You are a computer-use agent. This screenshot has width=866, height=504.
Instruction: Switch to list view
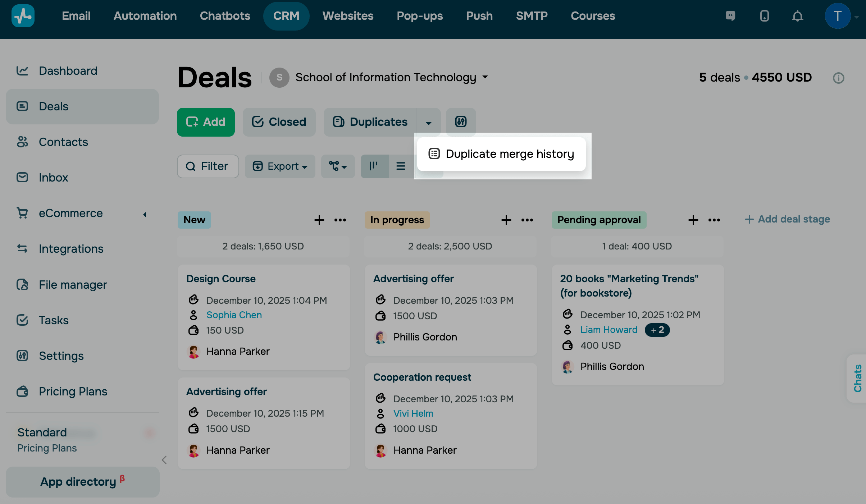(401, 166)
